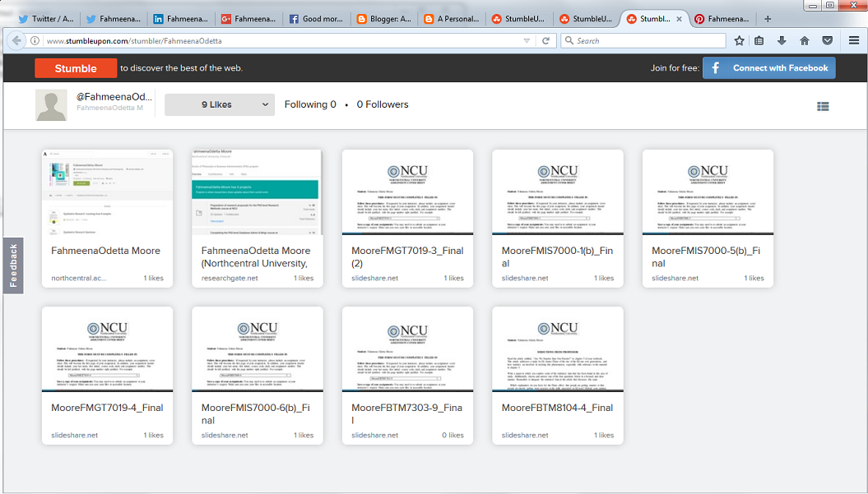Reload the page with the refresh icon

click(545, 40)
